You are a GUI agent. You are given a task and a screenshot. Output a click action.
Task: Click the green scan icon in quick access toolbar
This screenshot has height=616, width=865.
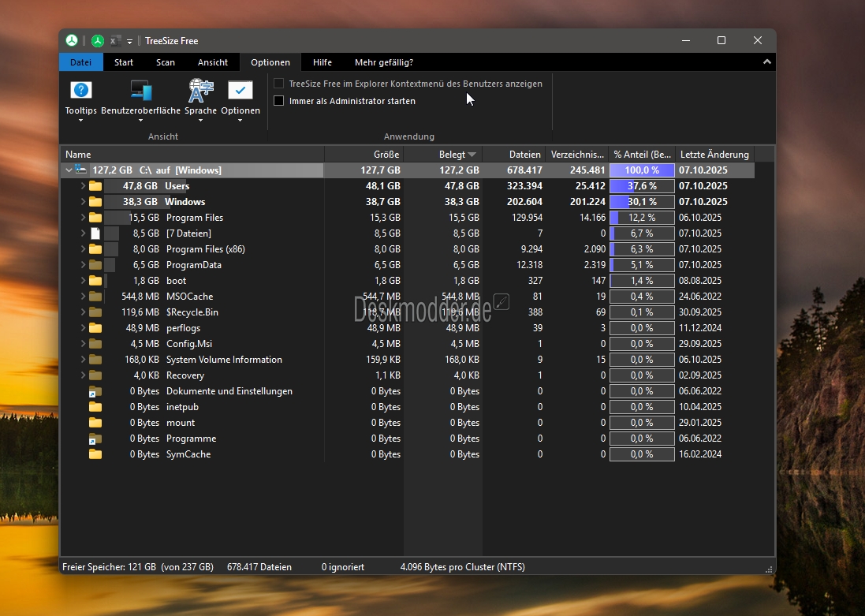98,41
